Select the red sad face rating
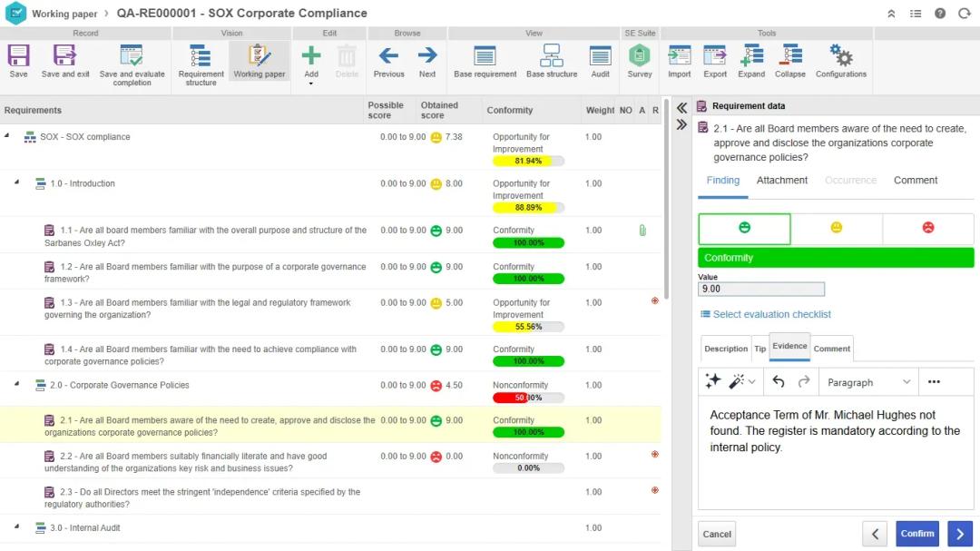980x551 pixels. point(927,228)
